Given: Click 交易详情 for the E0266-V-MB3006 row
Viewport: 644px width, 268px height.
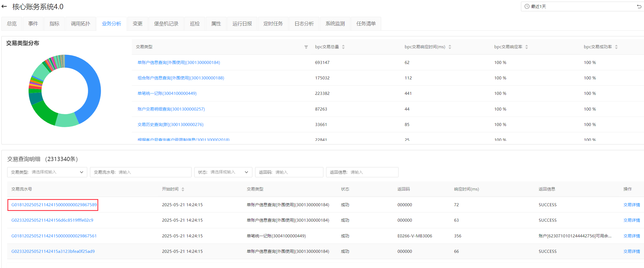Looking at the screenshot, I should [632, 236].
